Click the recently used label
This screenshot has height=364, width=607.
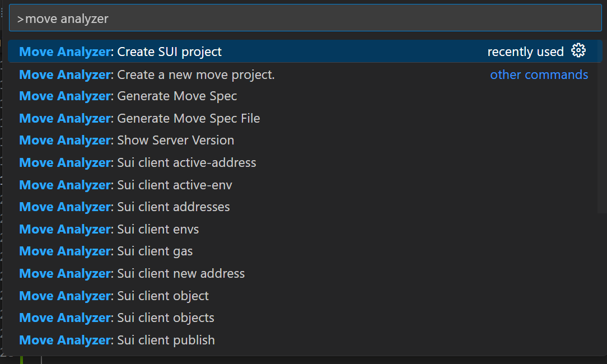(x=525, y=52)
